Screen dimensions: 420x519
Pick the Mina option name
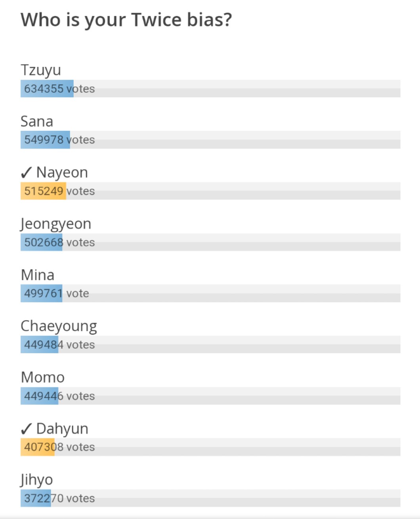click(38, 275)
